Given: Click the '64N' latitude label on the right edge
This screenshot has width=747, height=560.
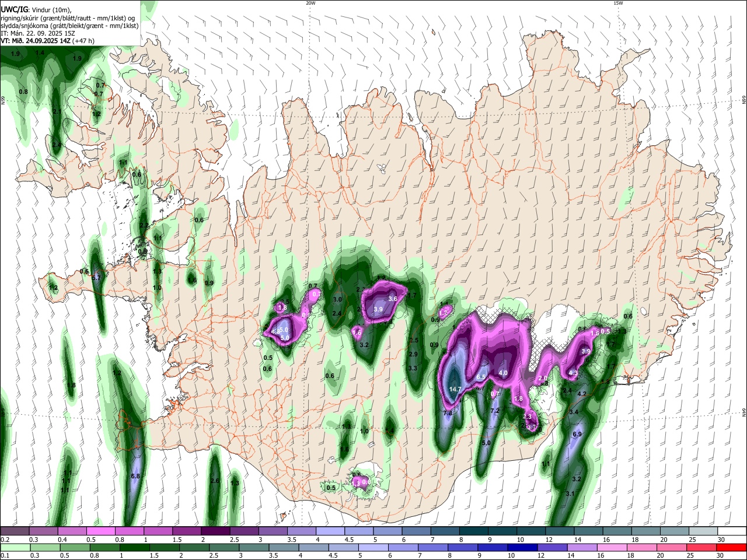Looking at the screenshot, I should click(x=744, y=412).
